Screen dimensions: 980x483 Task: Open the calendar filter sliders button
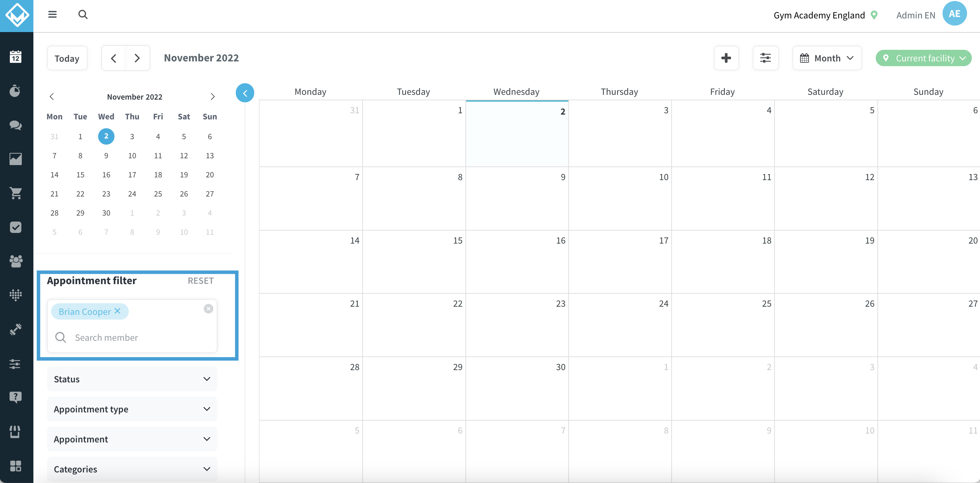(765, 58)
